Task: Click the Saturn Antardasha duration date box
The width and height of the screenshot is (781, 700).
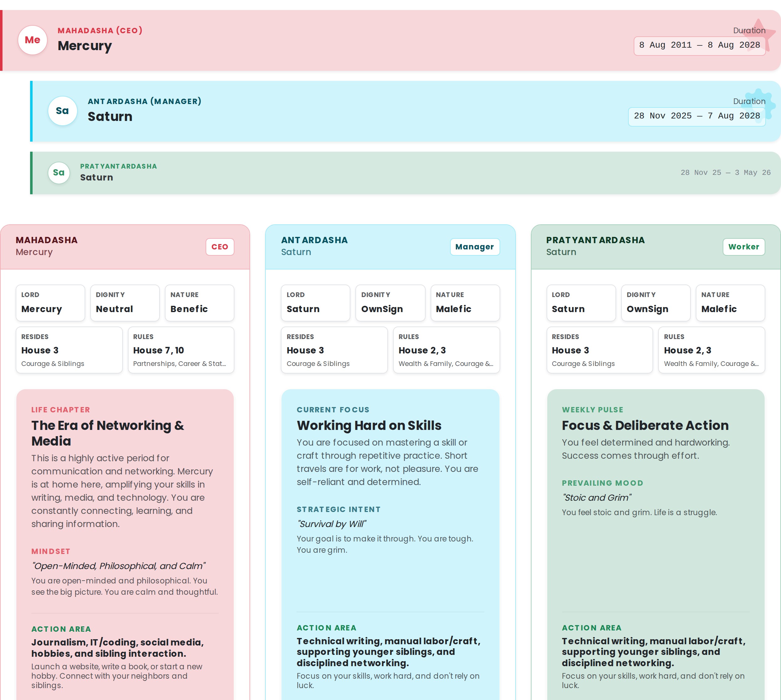Action: tap(696, 117)
